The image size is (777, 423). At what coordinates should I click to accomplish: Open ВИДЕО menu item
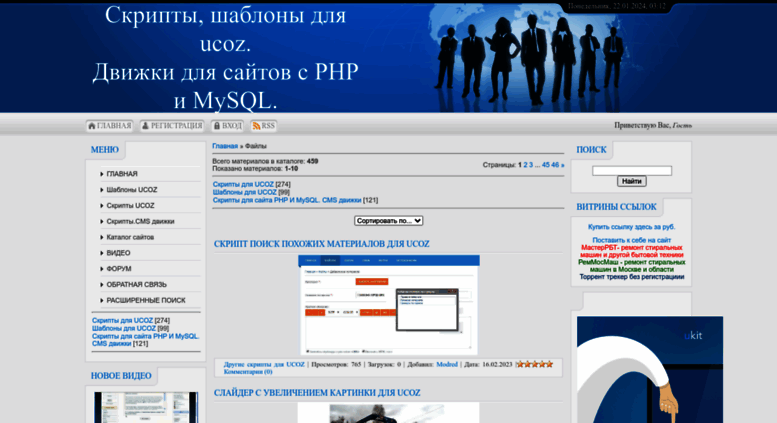coord(118,253)
